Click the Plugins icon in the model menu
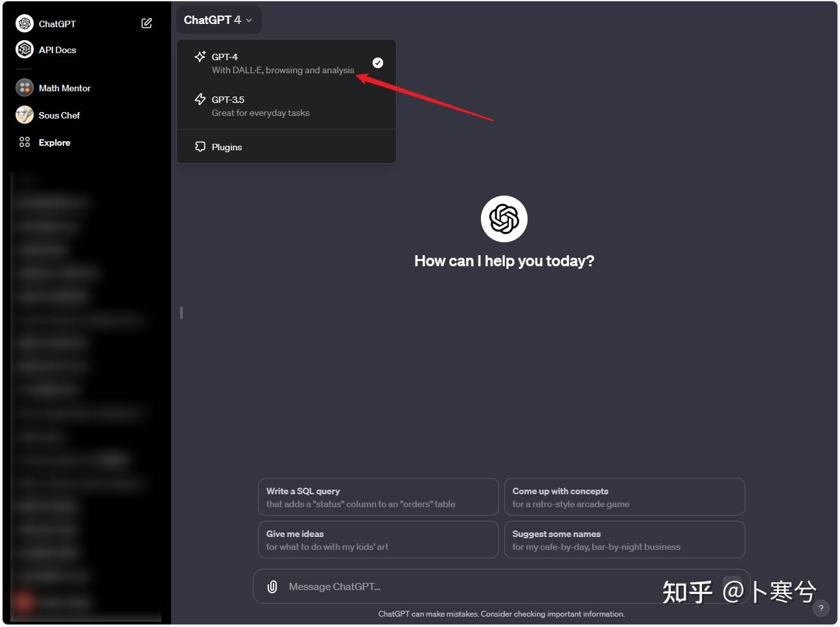840x627 pixels. (200, 146)
